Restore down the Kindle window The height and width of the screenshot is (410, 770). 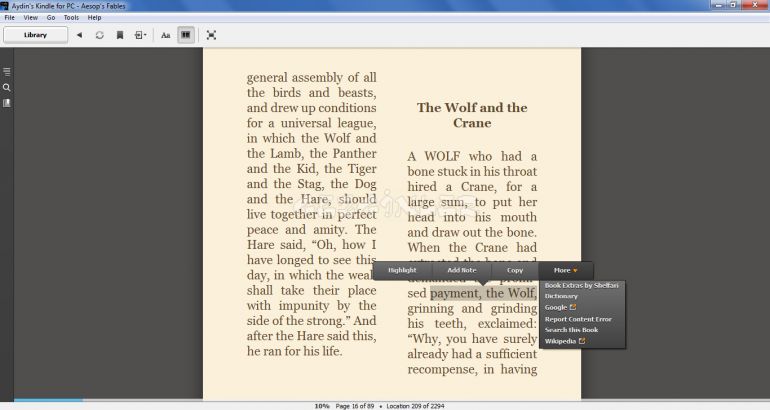733,5
